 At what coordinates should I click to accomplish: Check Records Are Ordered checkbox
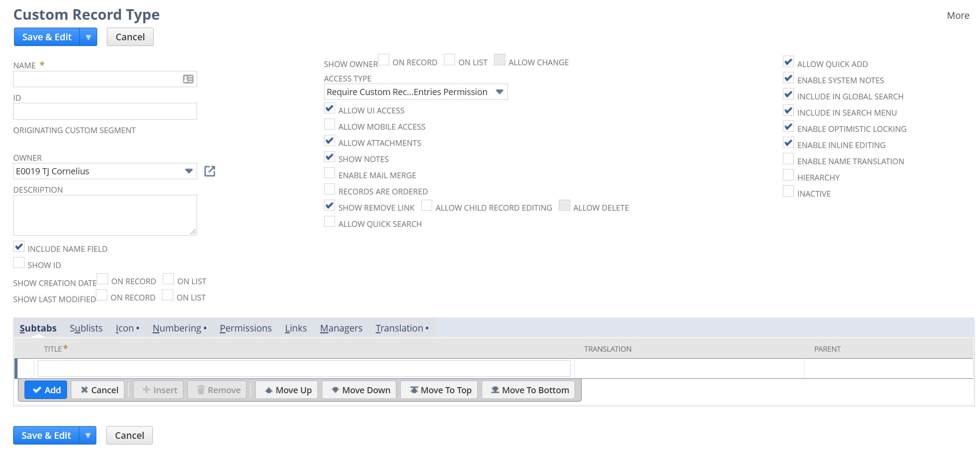pyautogui.click(x=330, y=189)
